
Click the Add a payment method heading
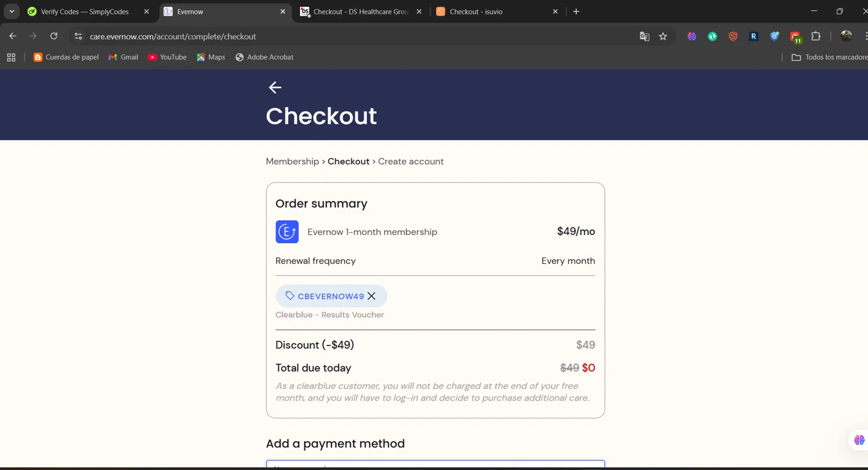(x=335, y=444)
